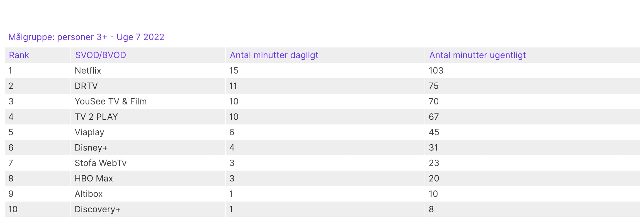The image size is (644, 224).
Task: Click the Altibox row name
Action: click(89, 194)
